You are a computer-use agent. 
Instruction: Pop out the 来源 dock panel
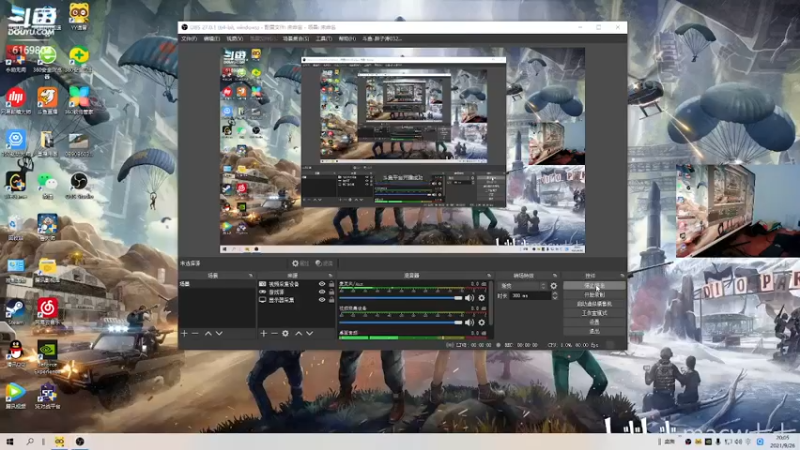[331, 276]
